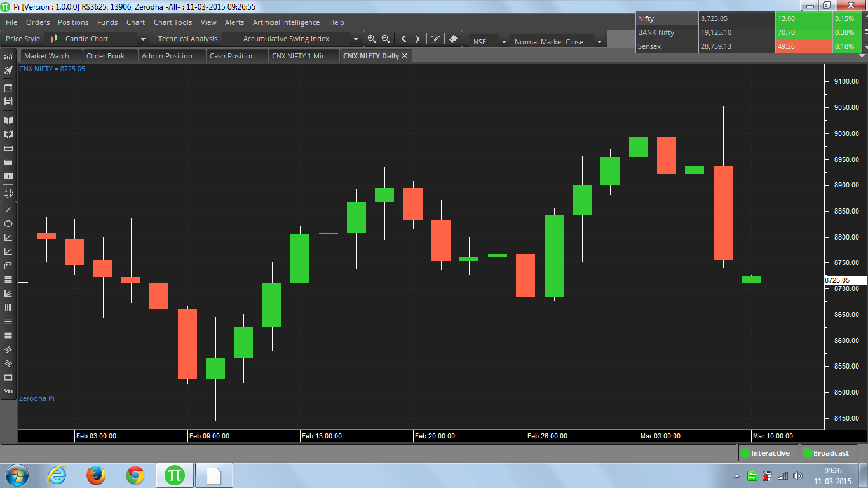Select the crosshair tool in sidebar
Screen dimensions: 868x488
click(8, 193)
